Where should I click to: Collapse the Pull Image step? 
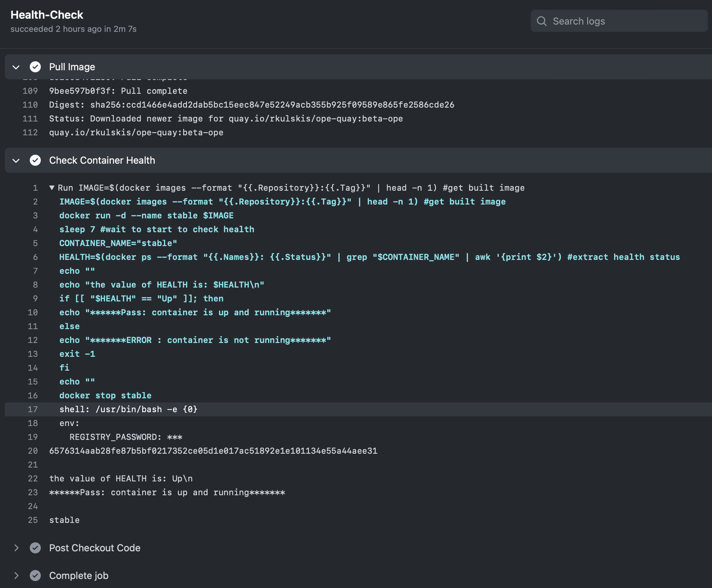coord(16,67)
